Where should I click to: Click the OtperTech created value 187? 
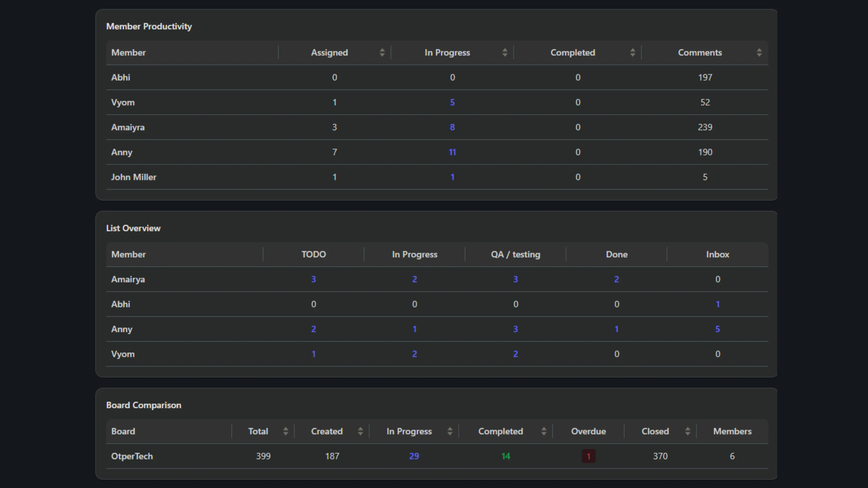332,456
